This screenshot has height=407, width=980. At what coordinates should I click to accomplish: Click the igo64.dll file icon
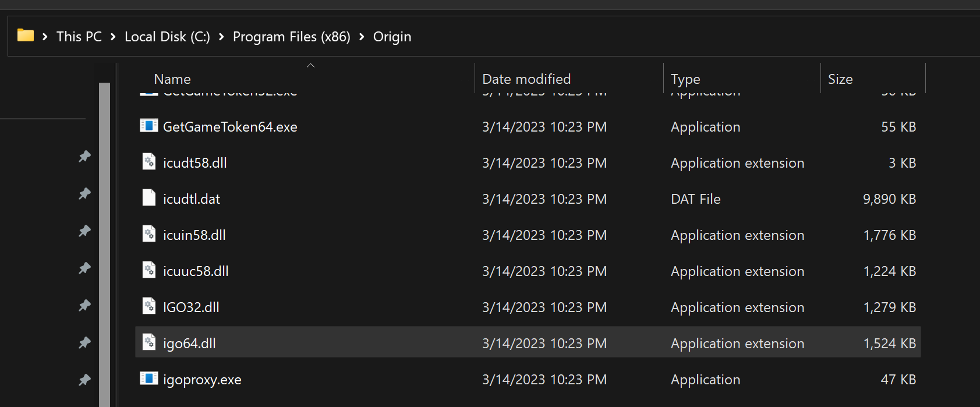point(149,342)
